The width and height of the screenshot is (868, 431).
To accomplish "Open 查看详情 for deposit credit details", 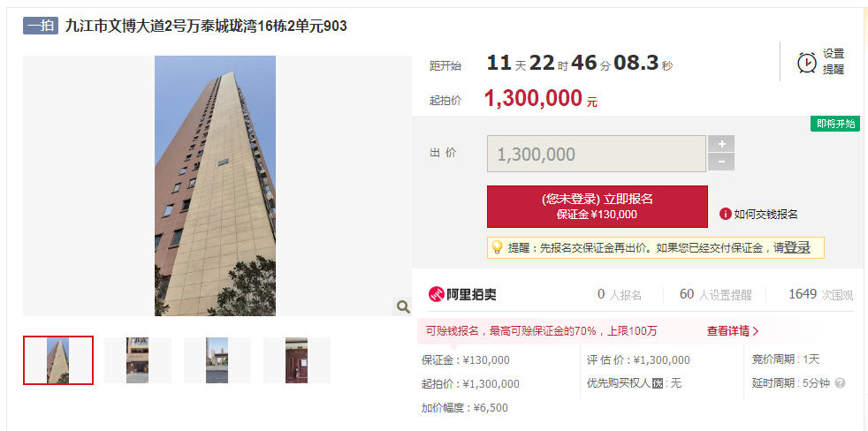I will [x=733, y=331].
